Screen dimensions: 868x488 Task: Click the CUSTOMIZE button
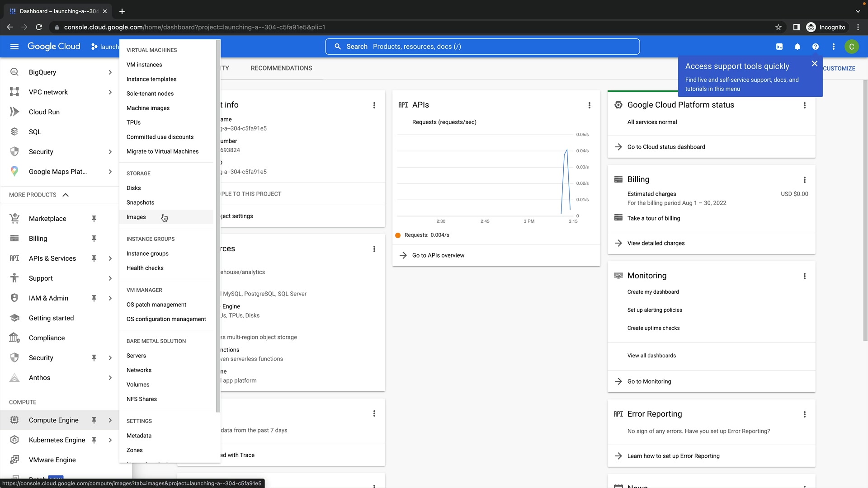839,69
